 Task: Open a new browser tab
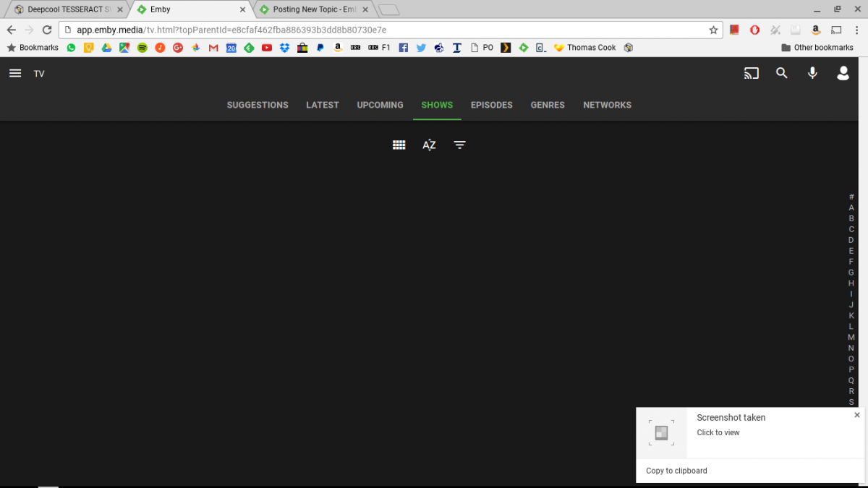[389, 9]
